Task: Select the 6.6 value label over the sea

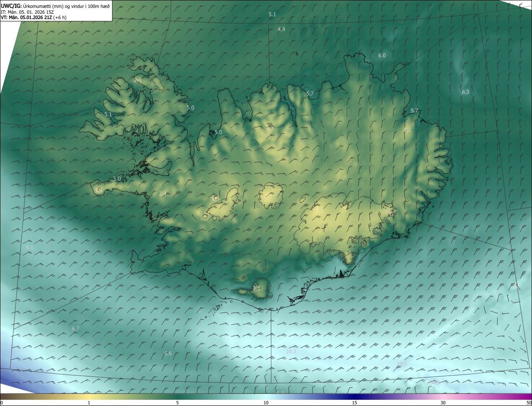Action: click(x=168, y=353)
